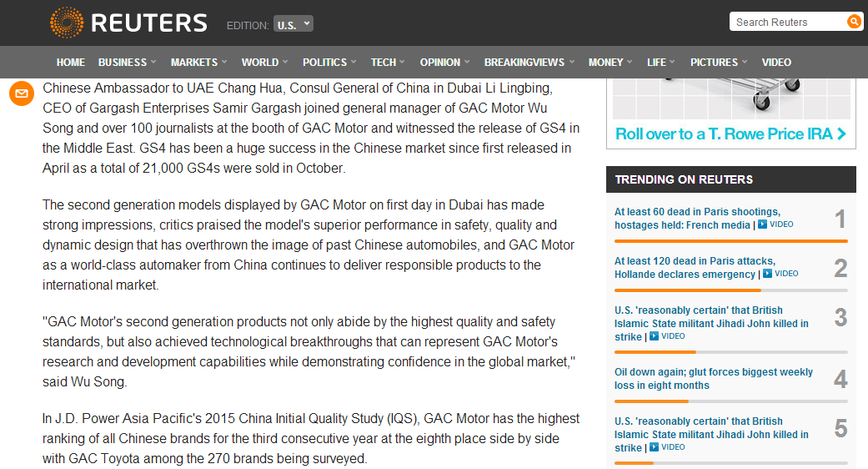This screenshot has height=469, width=868.
Task: Click inside the Search Reuters field
Action: coord(788,22)
